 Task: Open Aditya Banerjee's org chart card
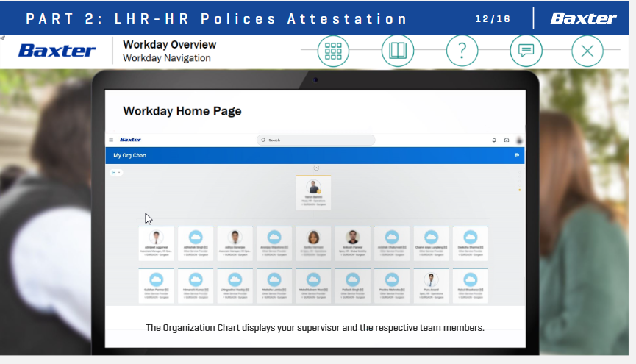pyautogui.click(x=235, y=243)
